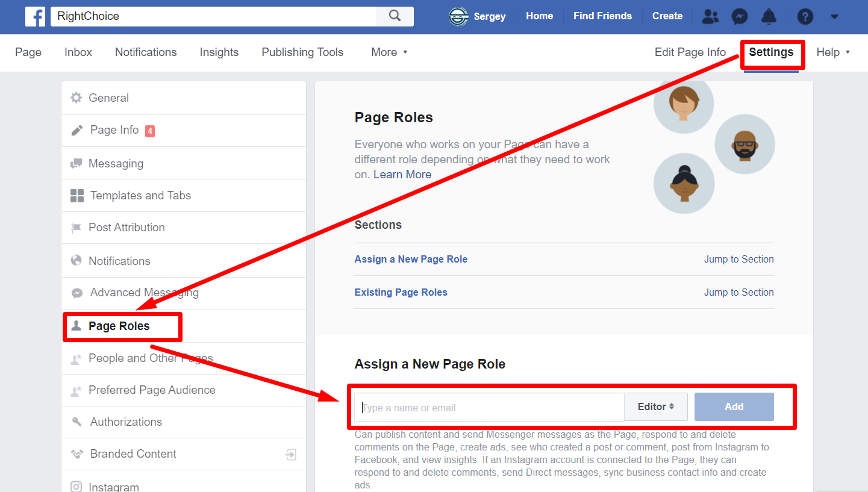Focus the name or email field

489,408
